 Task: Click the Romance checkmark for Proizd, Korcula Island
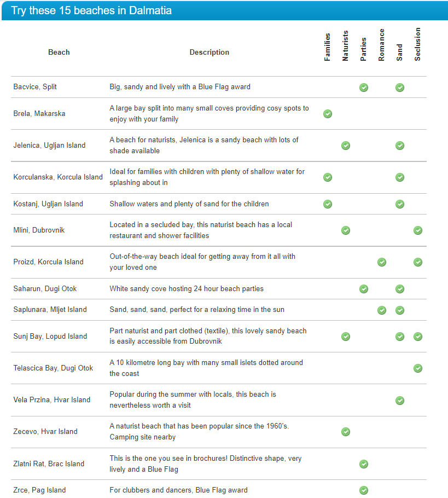382,262
